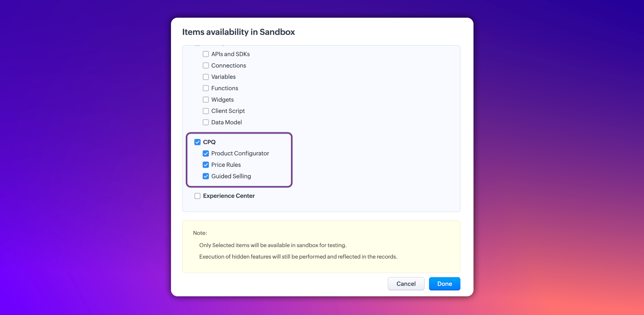Viewport: 644px width, 315px height.
Task: Click the 'Product Configurator' label text
Action: point(240,154)
